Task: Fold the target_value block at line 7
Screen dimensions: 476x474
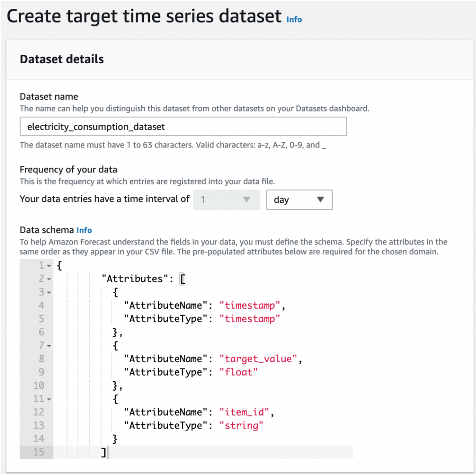Action: pos(49,346)
